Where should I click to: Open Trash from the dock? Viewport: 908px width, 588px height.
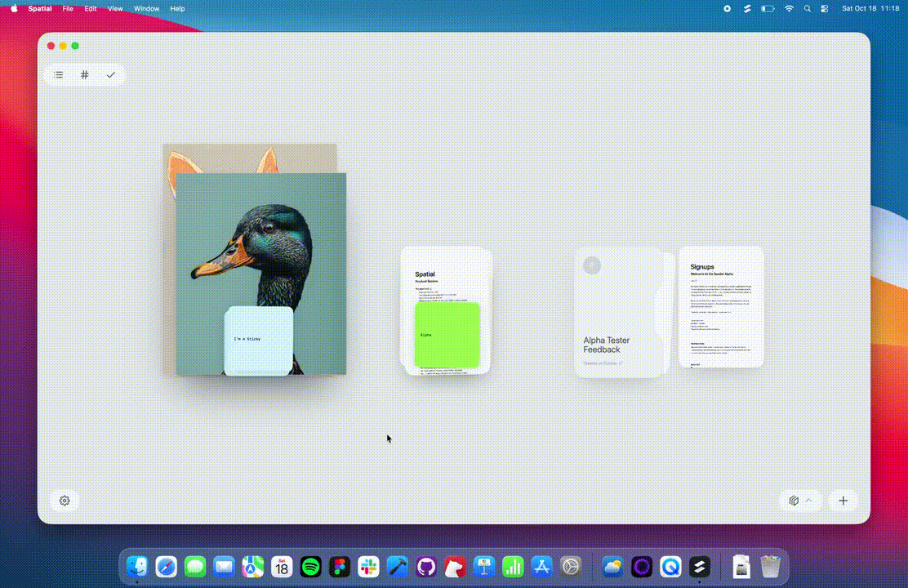point(770,567)
